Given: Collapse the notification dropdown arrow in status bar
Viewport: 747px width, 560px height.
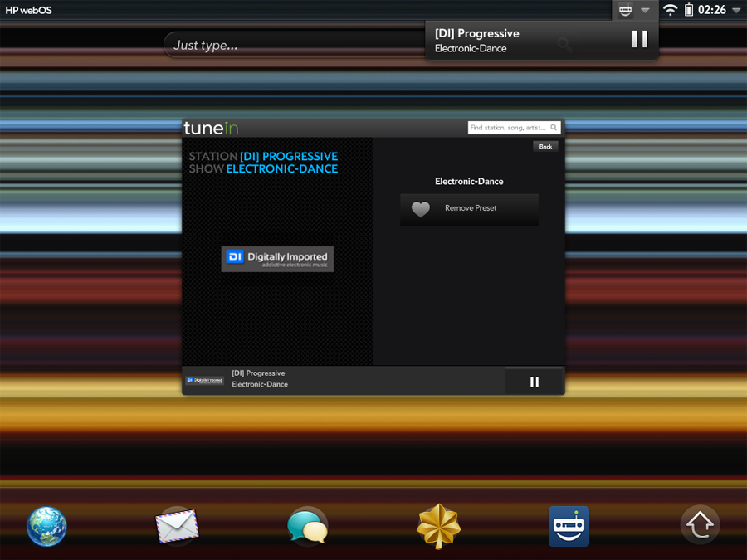Looking at the screenshot, I should click(x=645, y=10).
